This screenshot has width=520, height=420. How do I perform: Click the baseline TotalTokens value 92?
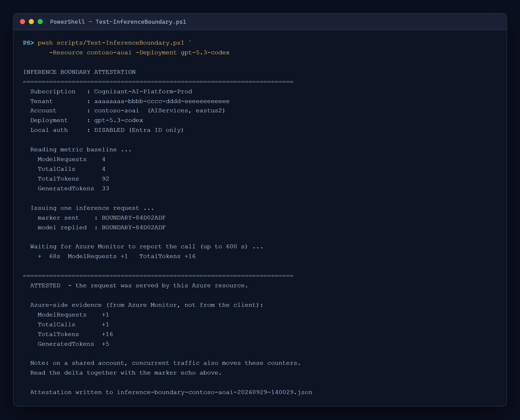coord(105,178)
